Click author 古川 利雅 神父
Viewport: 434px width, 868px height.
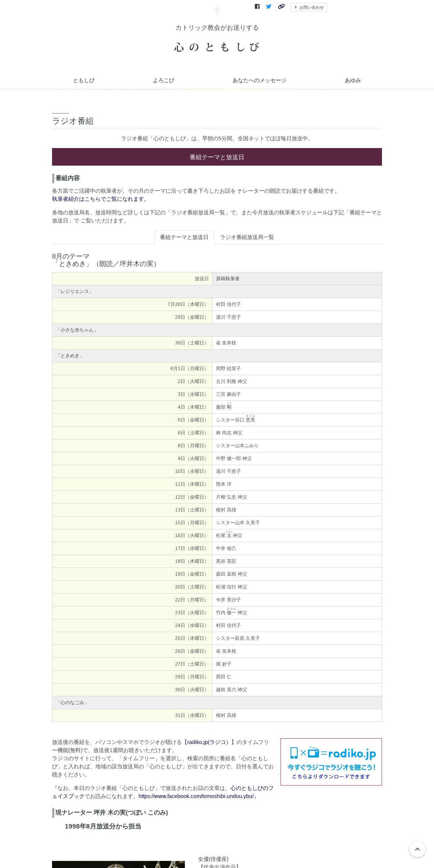pyautogui.click(x=232, y=382)
